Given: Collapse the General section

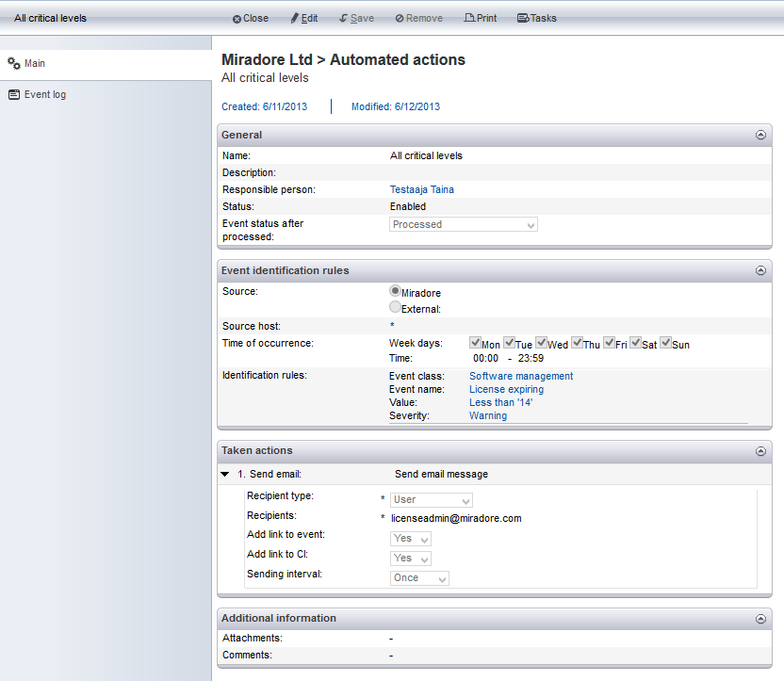Looking at the screenshot, I should click(x=760, y=135).
